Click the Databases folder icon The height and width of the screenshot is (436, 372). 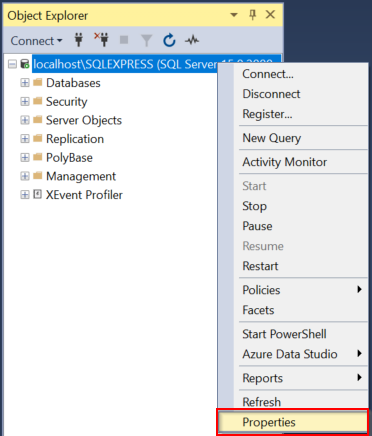(x=38, y=82)
